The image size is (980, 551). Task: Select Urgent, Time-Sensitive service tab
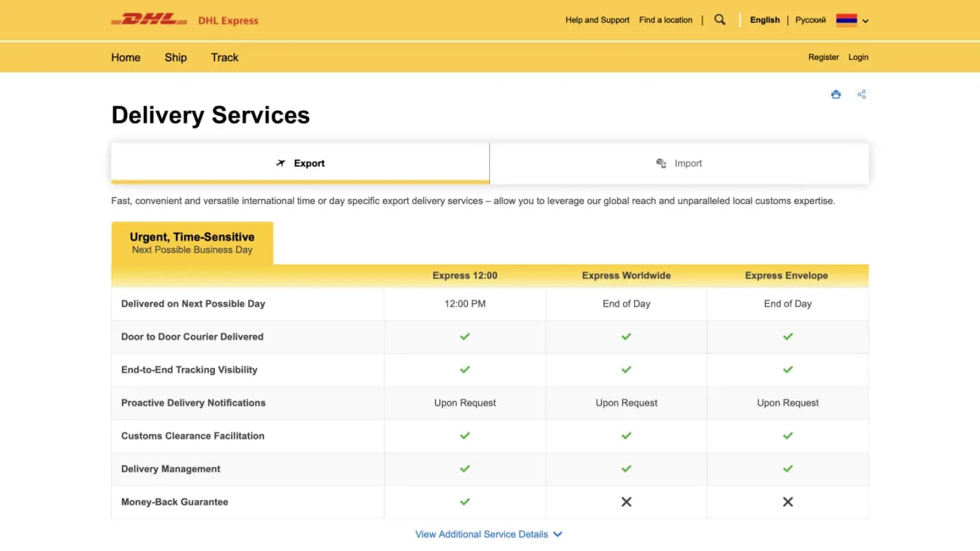pyautogui.click(x=192, y=242)
